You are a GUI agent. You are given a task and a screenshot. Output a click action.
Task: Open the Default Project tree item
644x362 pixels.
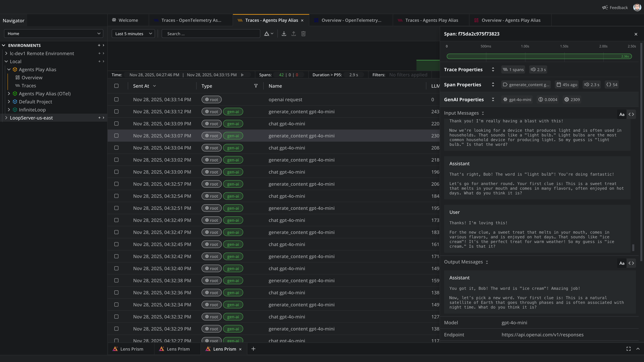click(35, 102)
